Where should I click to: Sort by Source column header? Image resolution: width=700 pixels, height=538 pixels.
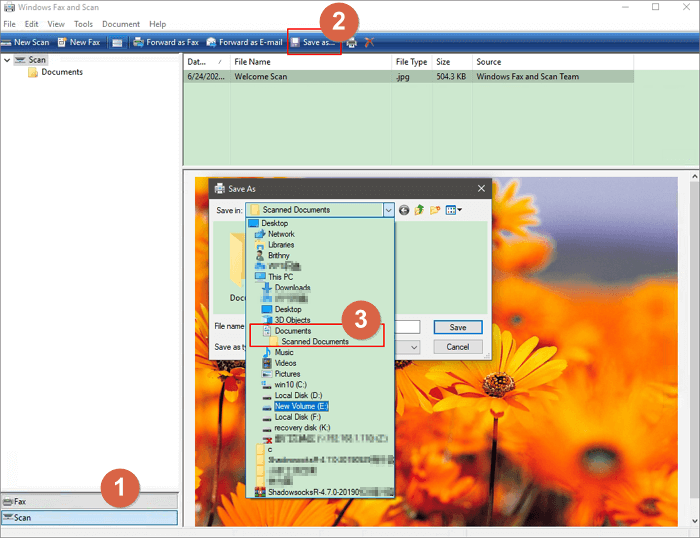pyautogui.click(x=553, y=62)
